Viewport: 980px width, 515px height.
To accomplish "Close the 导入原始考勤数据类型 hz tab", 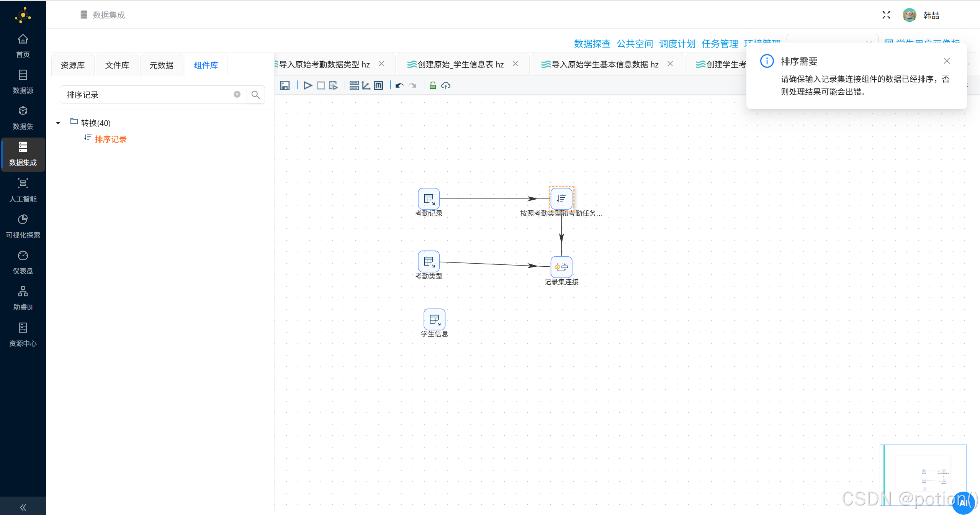I will coord(381,64).
